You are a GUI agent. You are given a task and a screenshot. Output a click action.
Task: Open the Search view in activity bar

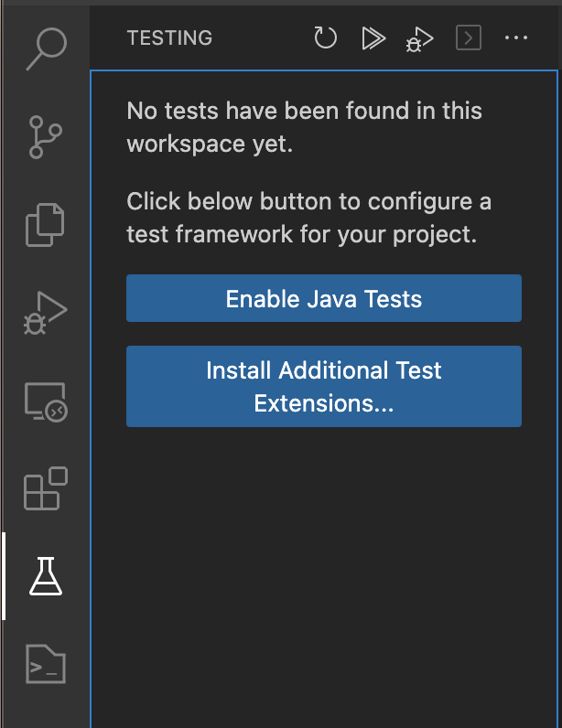point(44,48)
